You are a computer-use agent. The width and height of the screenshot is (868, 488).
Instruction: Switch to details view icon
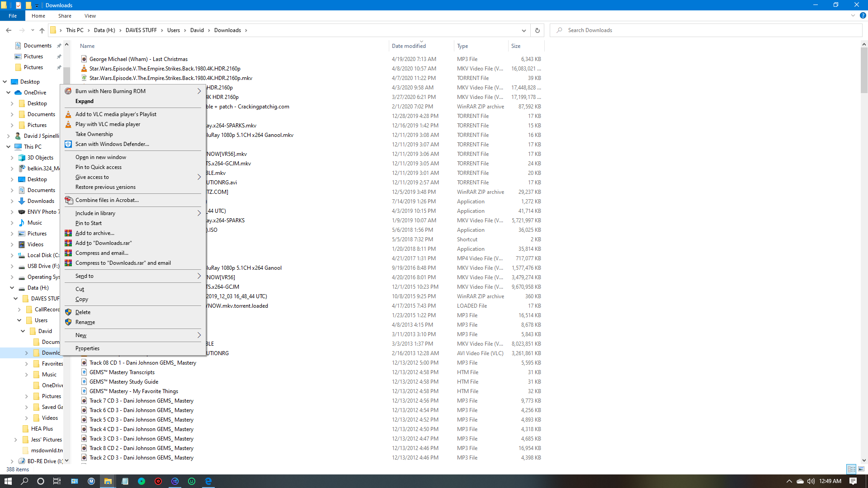pos(851,469)
